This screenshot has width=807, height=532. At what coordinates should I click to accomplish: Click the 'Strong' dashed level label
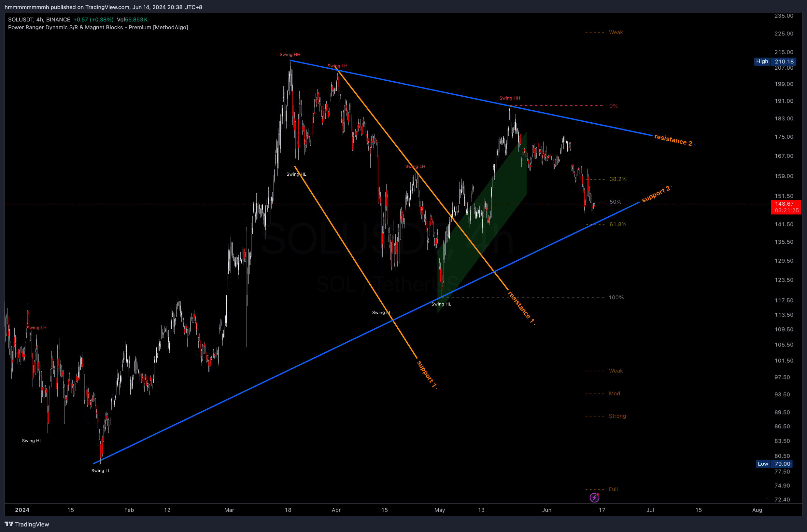(617, 416)
